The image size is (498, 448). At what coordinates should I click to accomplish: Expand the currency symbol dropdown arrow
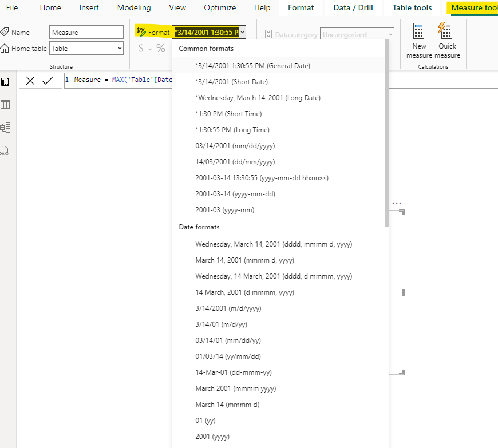[x=150, y=49]
